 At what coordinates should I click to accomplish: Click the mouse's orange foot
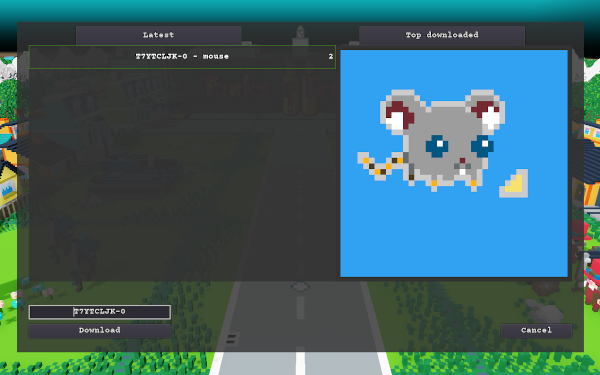pyautogui.click(x=434, y=185)
